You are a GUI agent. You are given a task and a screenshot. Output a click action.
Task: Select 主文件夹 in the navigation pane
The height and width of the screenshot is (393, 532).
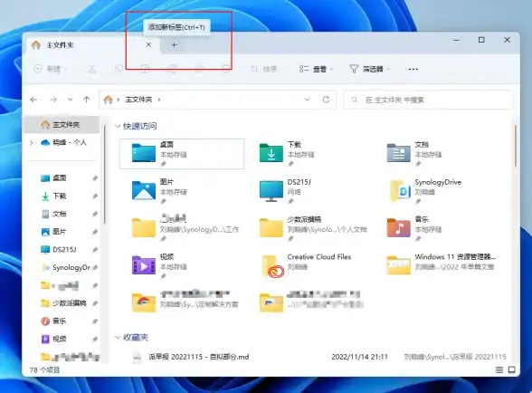(62, 125)
